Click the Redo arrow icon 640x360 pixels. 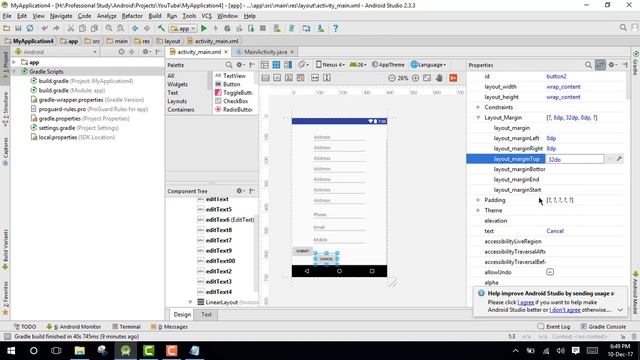click(x=56, y=28)
